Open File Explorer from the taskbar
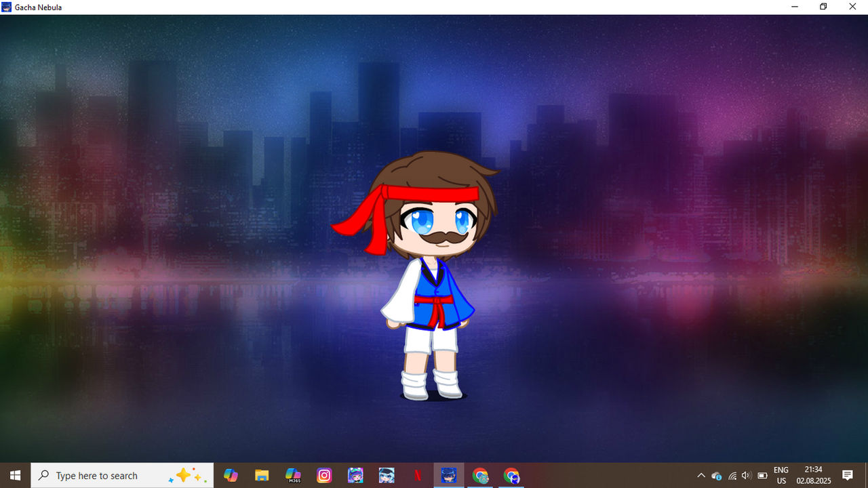Viewport: 868px width, 488px height. click(x=262, y=475)
